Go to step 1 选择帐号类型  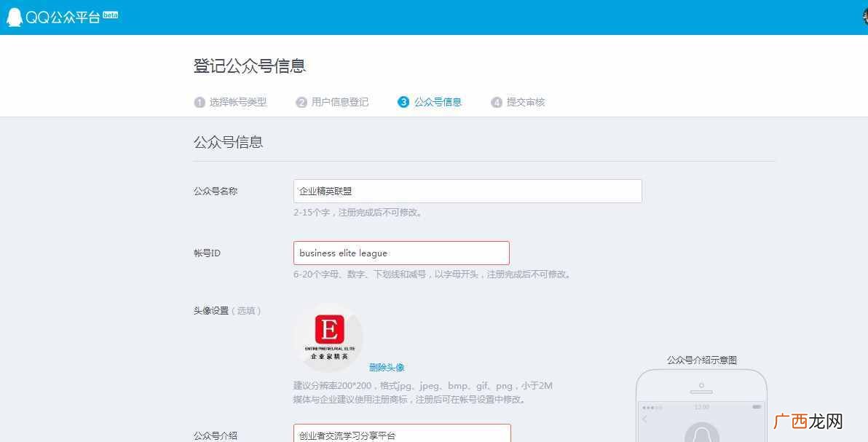[230, 102]
